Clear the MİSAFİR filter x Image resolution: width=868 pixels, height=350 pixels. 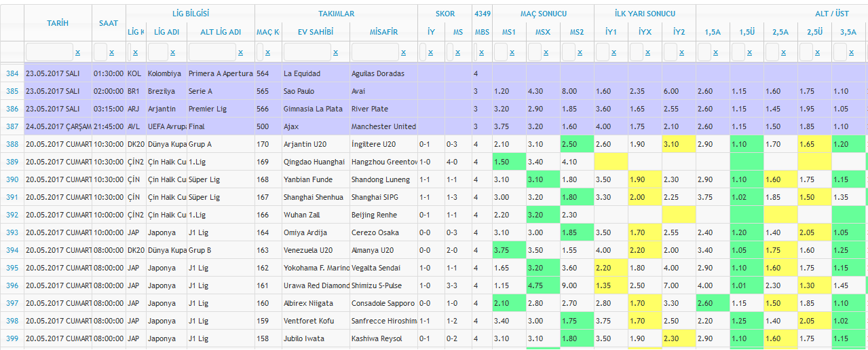point(403,52)
